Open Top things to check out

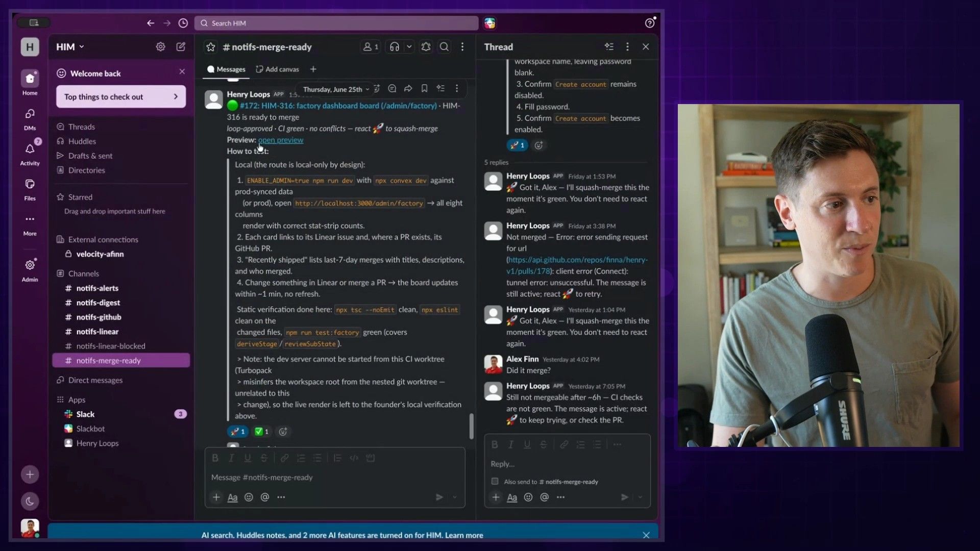121,96
